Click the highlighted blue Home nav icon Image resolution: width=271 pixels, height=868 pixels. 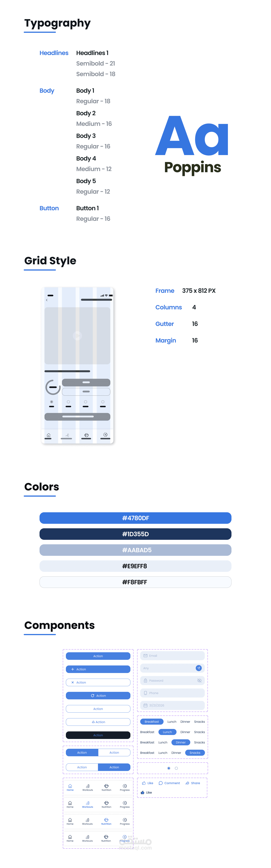click(x=70, y=786)
